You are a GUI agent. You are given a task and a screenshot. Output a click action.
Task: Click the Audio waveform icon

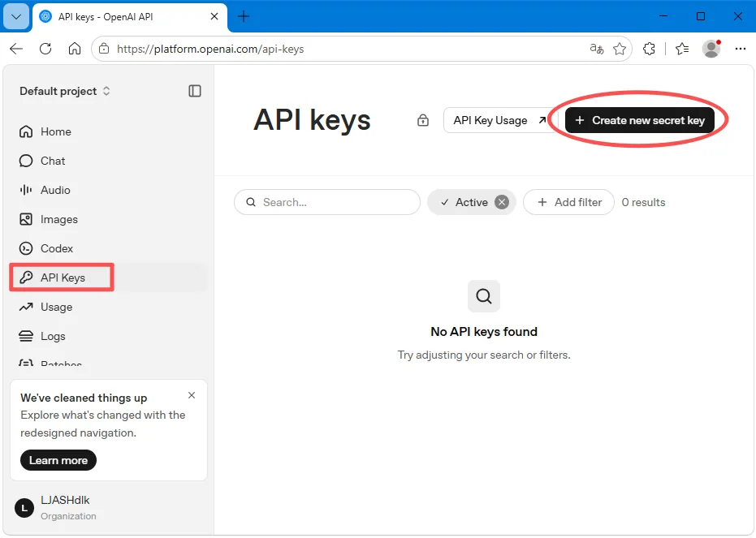pos(26,190)
